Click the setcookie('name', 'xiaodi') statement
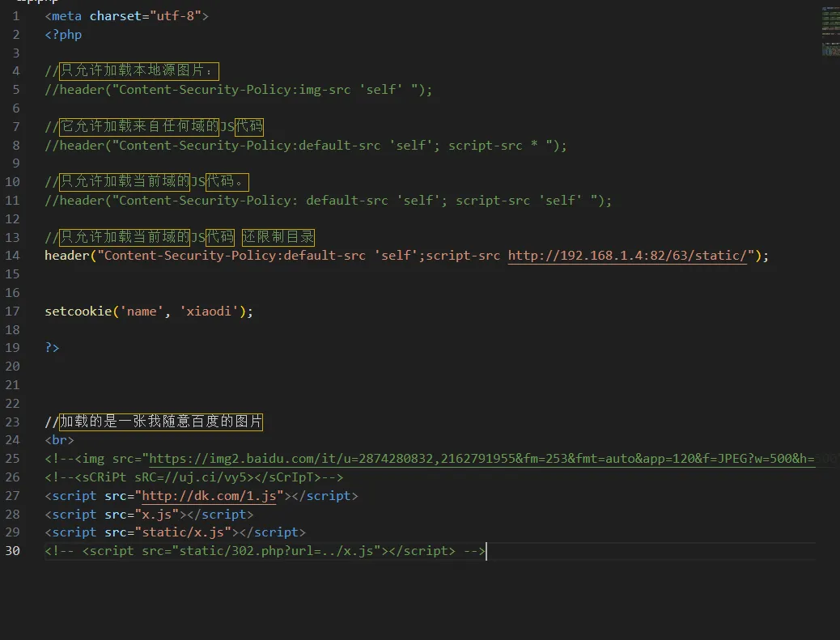Image resolution: width=840 pixels, height=640 pixels. pos(149,312)
